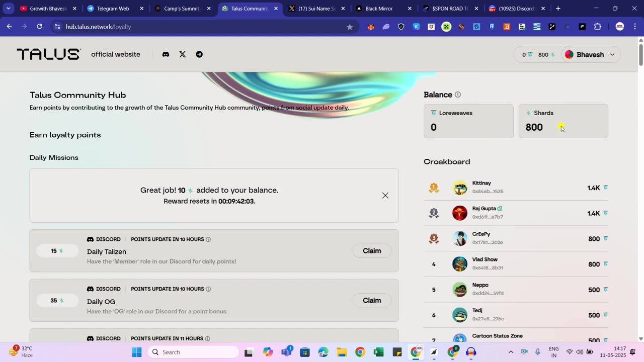Viewport: 644px width, 362px height.
Task: Open the Chrome profile avatar
Action: click(620, 27)
